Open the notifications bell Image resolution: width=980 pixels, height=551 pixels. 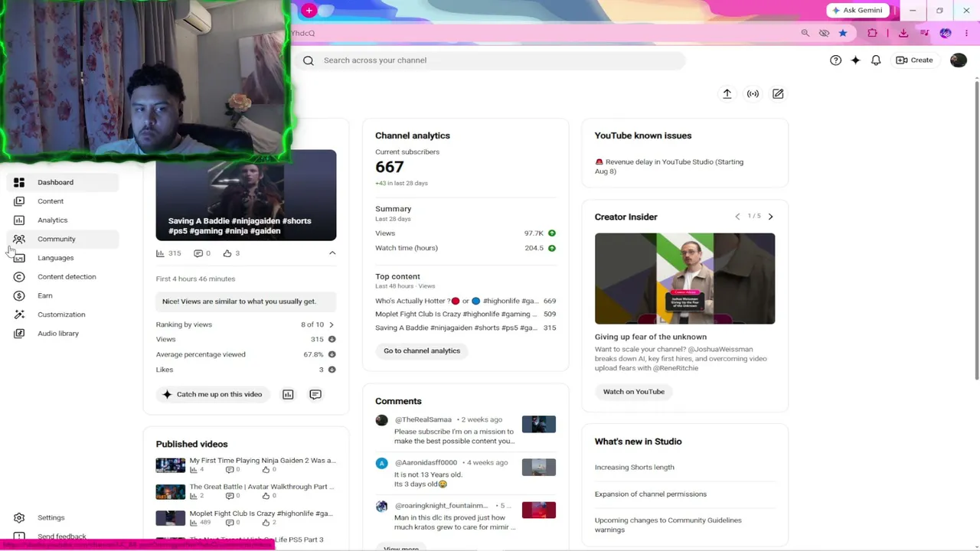(x=876, y=60)
